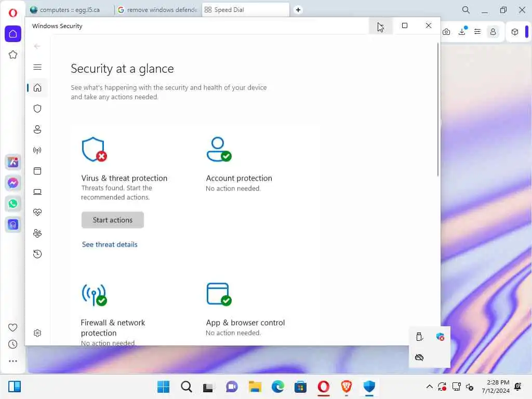Click the back arrow in Windows Security
The width and height of the screenshot is (532, 399).
coord(37,46)
